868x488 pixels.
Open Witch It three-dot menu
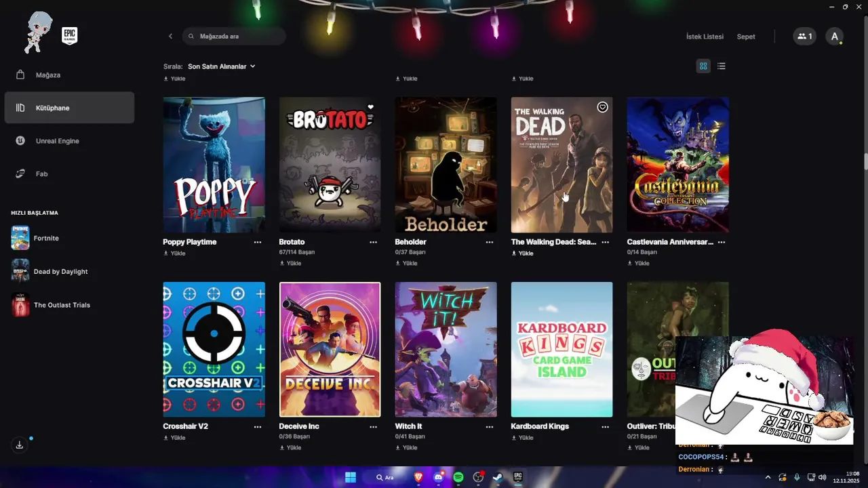coord(490,427)
